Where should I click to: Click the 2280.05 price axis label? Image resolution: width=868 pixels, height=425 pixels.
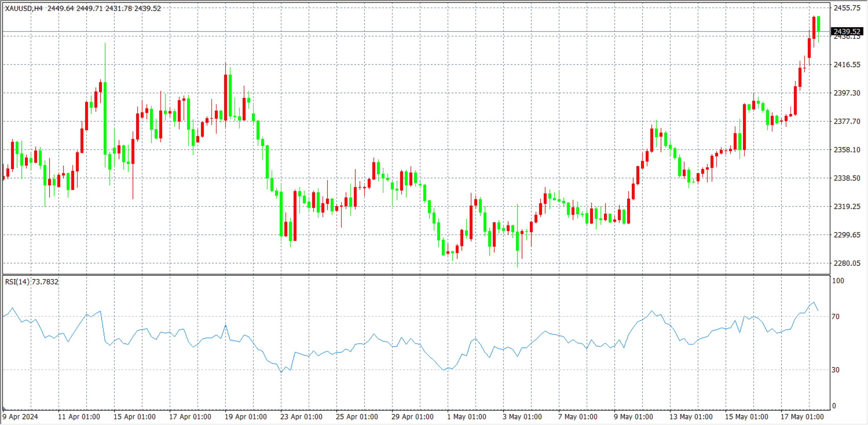pyautogui.click(x=847, y=263)
